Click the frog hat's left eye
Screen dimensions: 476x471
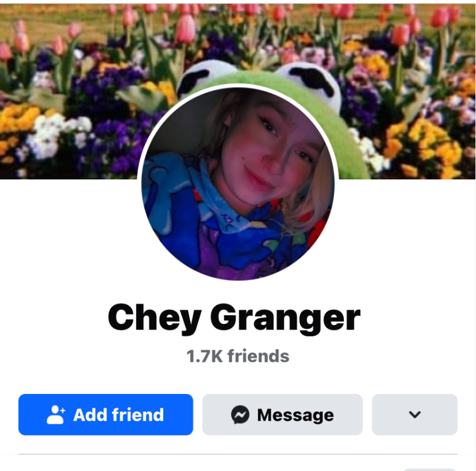194,79
